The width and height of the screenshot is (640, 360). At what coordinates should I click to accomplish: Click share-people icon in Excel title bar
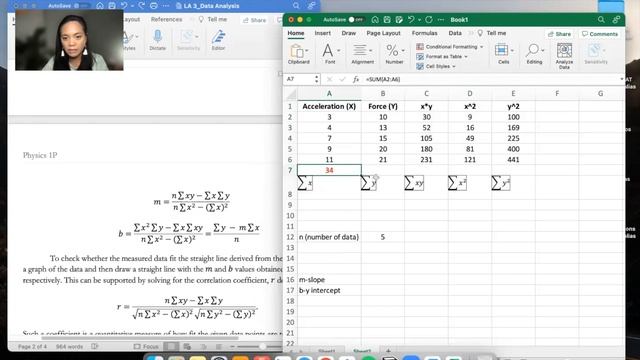616,20
